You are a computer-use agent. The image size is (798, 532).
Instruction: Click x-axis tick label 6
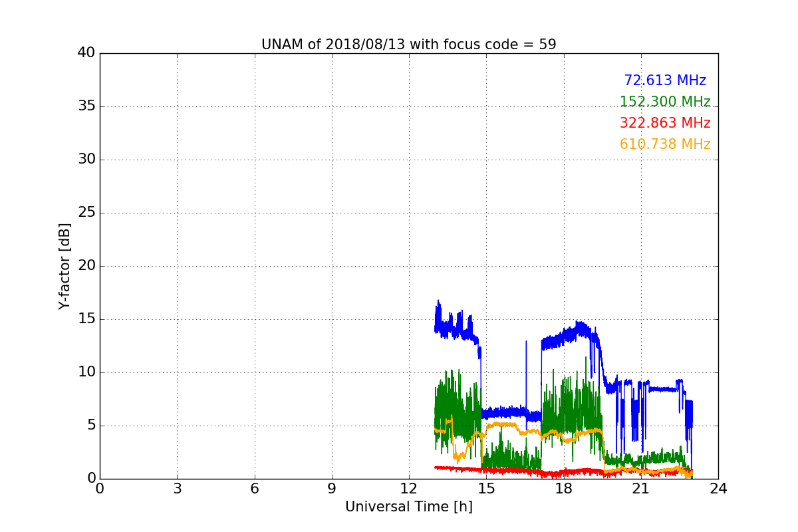click(x=254, y=489)
